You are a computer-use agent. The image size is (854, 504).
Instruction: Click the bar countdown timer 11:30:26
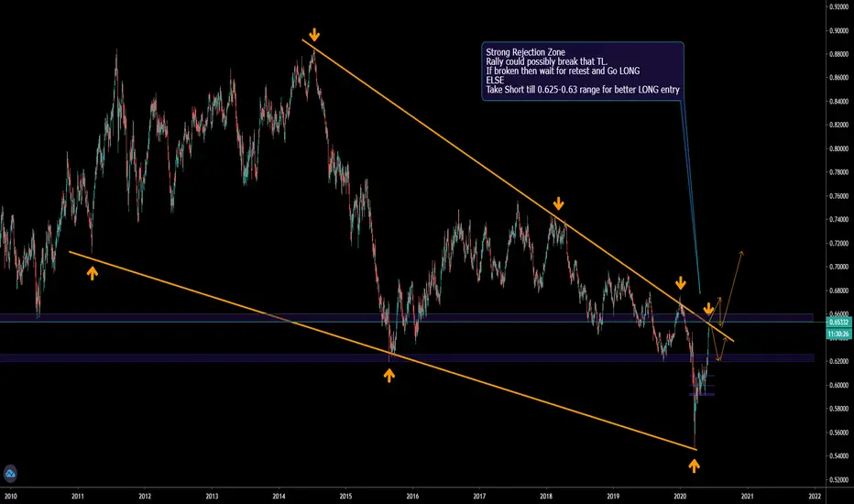[x=839, y=334]
